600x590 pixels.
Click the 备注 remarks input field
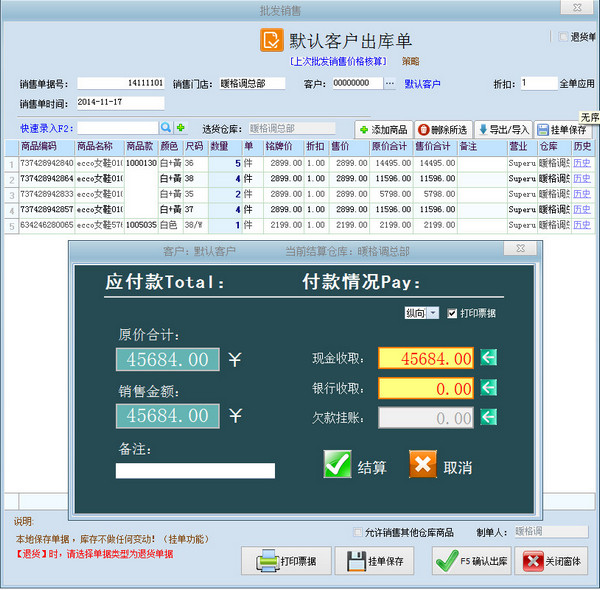tap(195, 470)
